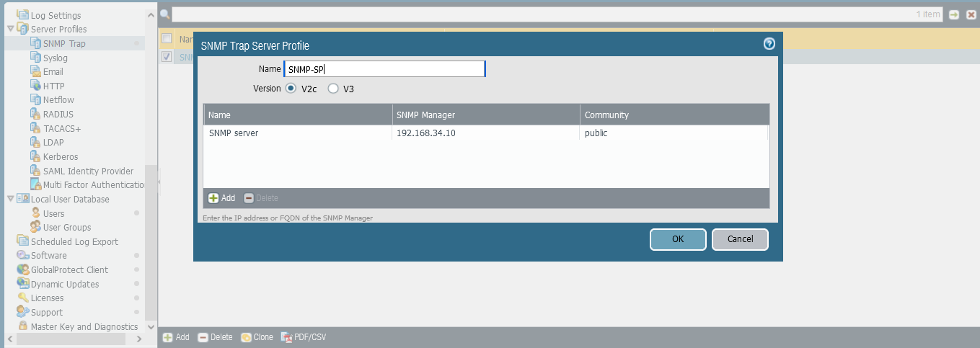This screenshot has height=348, width=980.
Task: Click the Software icon in sidebar
Action: click(23, 255)
